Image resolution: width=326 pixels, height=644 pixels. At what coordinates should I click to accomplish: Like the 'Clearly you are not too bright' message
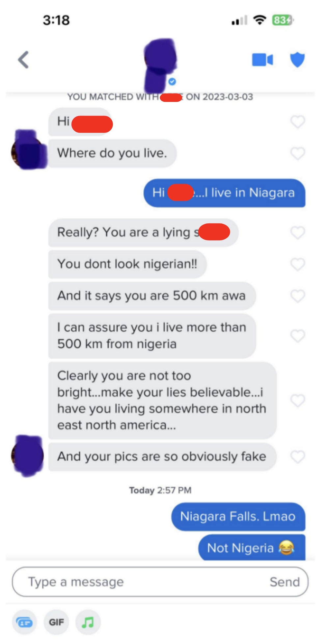tap(298, 400)
